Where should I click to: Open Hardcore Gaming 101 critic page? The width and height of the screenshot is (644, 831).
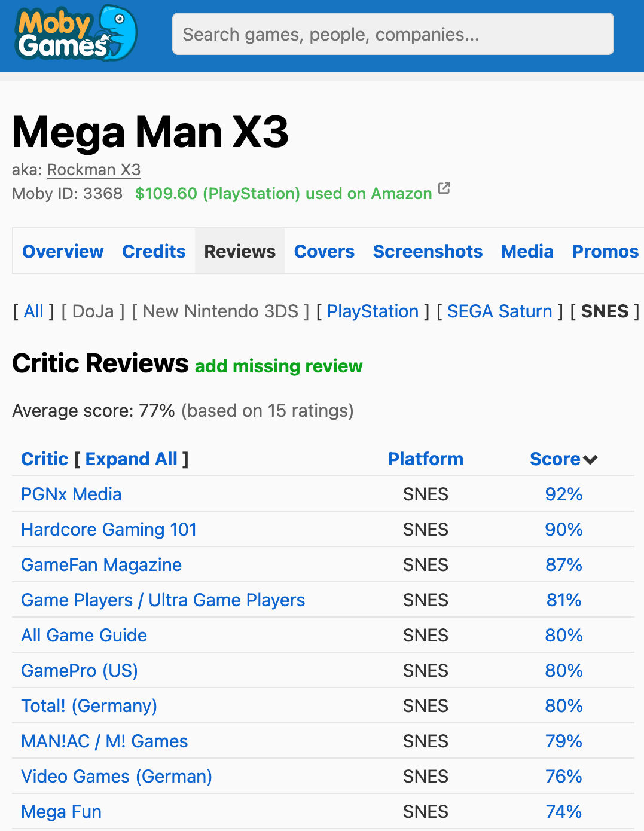pos(109,530)
